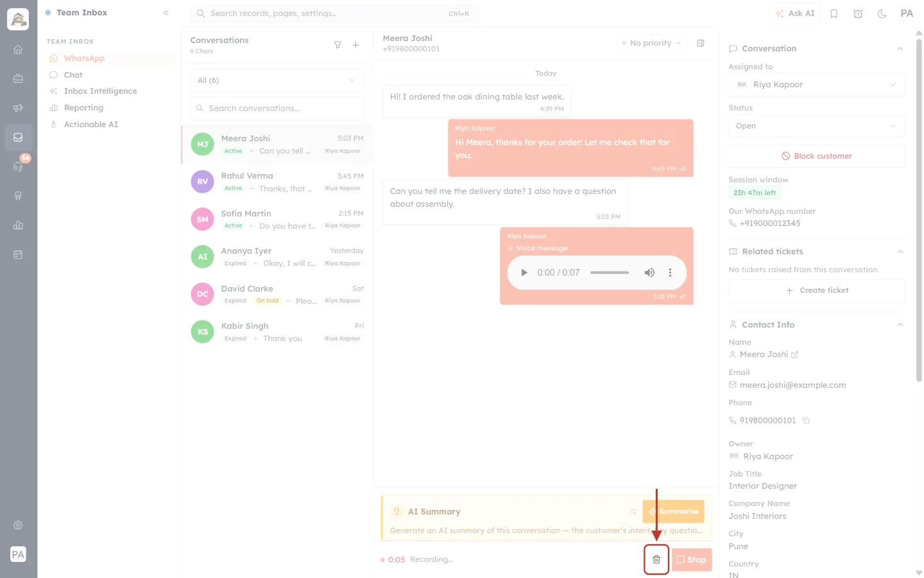Screen dimensions: 924x578
Task: Click Block customer button
Action: (816, 156)
